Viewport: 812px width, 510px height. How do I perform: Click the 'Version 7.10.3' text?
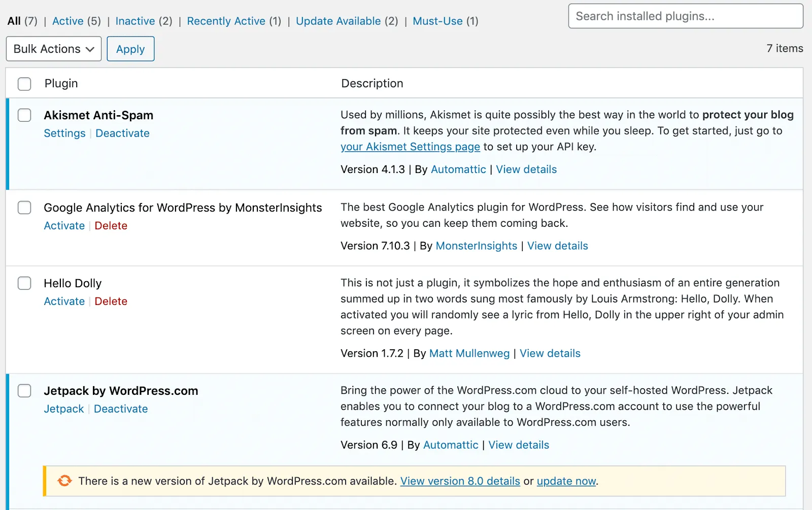click(375, 246)
